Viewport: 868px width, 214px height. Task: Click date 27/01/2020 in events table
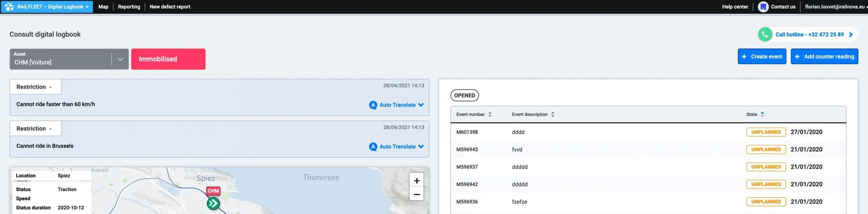tap(807, 132)
